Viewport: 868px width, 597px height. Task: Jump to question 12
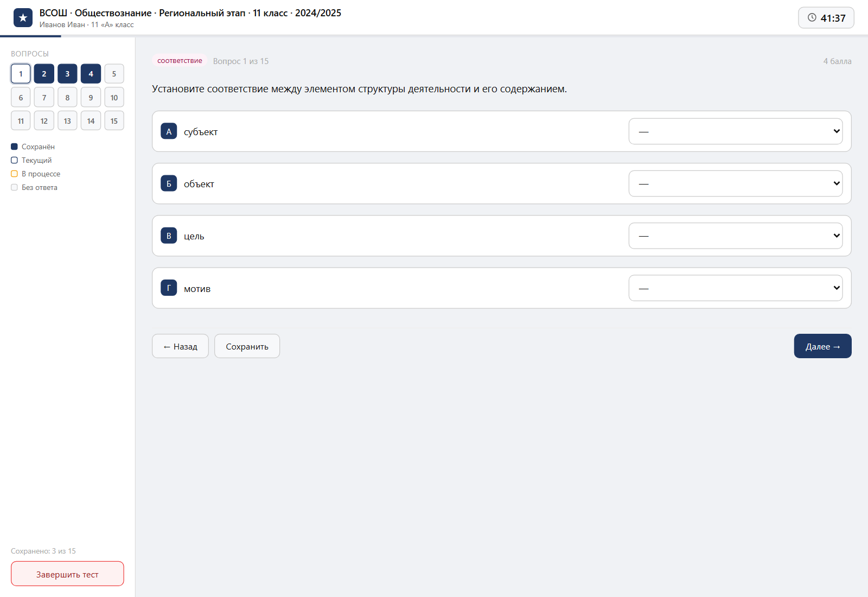(44, 121)
